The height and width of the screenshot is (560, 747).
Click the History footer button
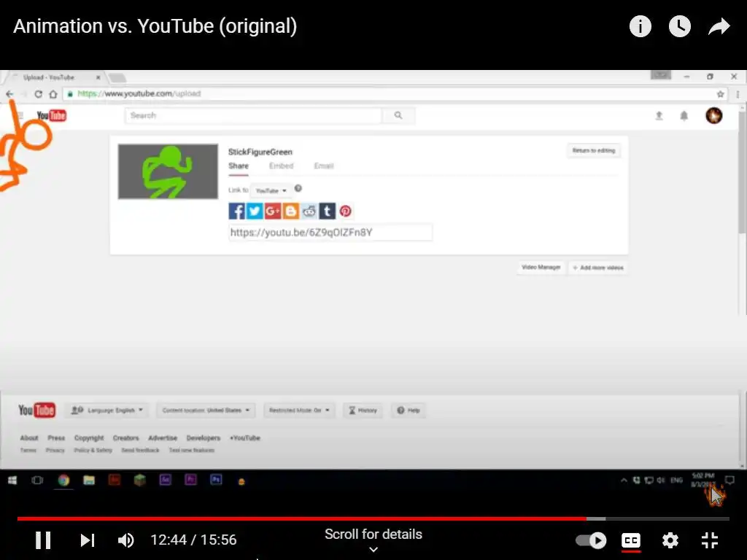363,410
